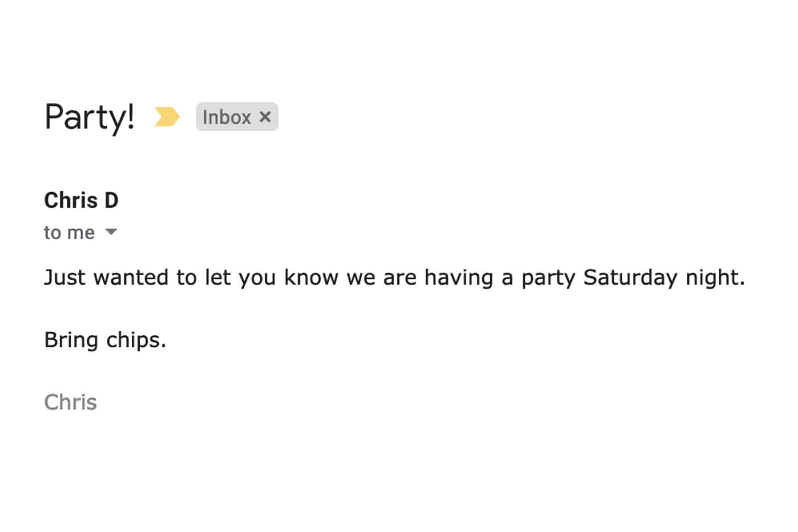Remove the Inbox label with its X
Image resolution: width=798 pixels, height=532 pixels.
tap(265, 117)
